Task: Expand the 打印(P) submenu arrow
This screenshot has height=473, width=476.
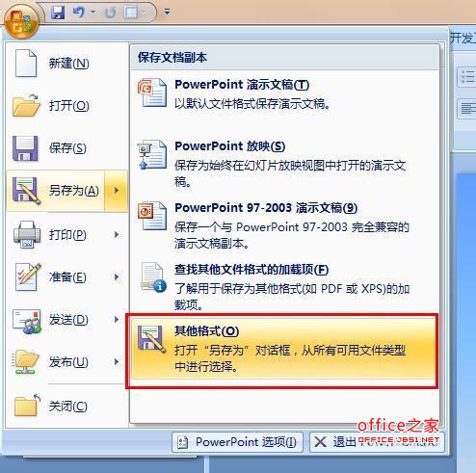Action: [117, 235]
